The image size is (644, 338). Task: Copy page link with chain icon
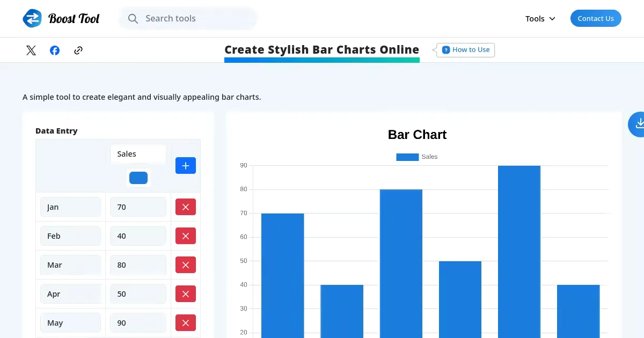pos(78,50)
